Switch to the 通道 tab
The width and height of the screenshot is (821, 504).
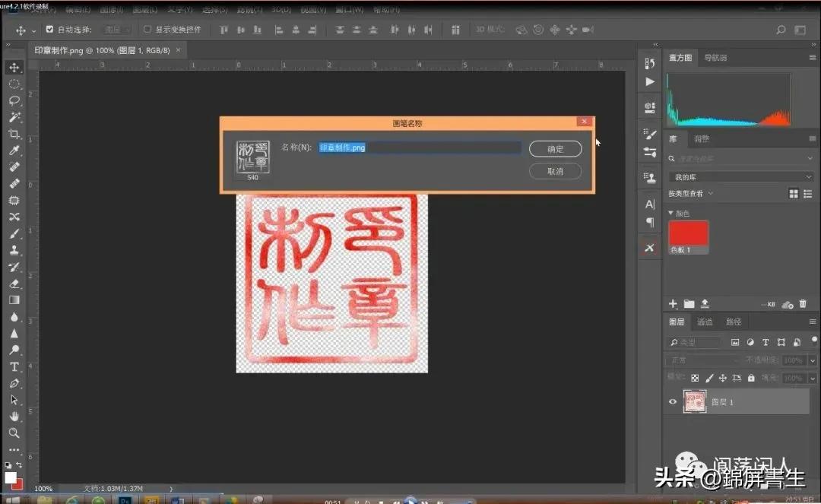pos(706,322)
